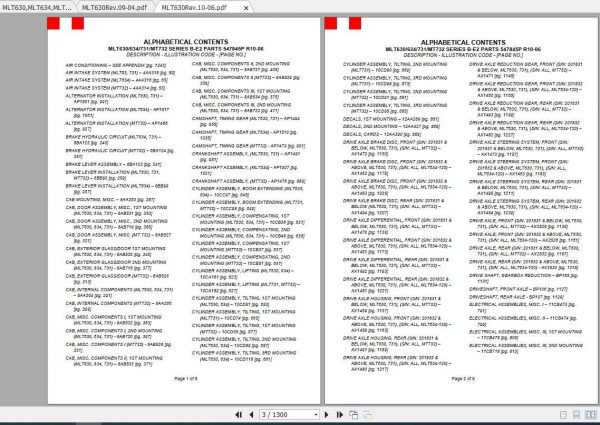Switch to the MLT630,MLT634,MLT... tab
The width and height of the screenshot is (600, 425).
tap(37, 7)
